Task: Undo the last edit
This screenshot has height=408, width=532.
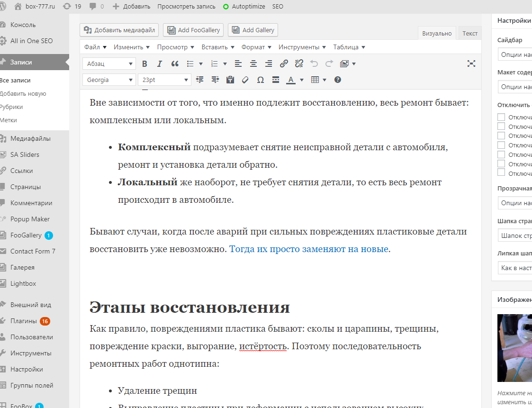Action: (314, 63)
